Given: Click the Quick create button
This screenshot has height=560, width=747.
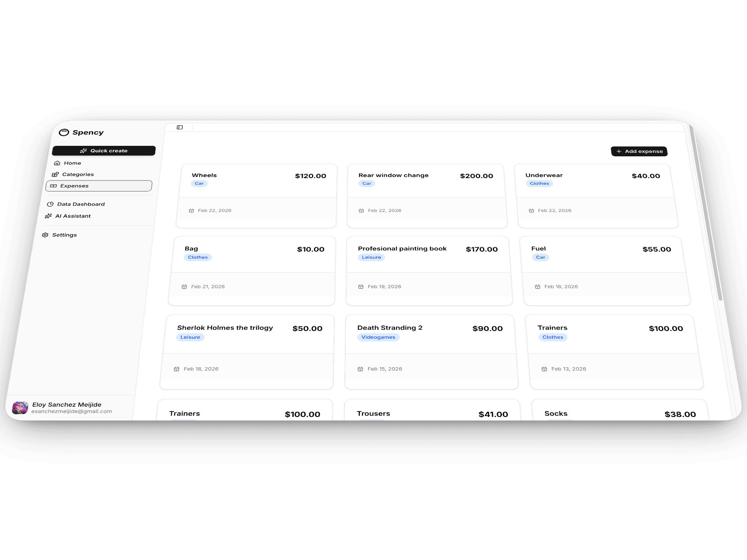Looking at the screenshot, I should (x=103, y=150).
